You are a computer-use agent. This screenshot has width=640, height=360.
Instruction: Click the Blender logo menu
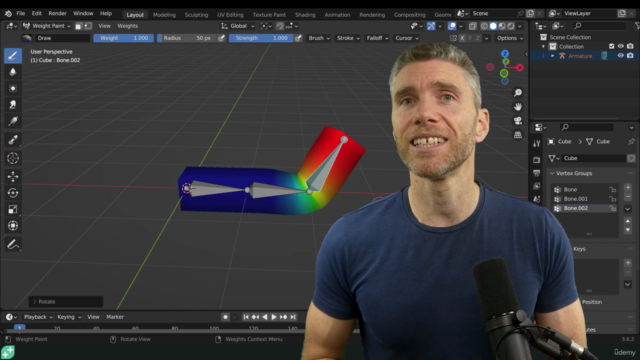pos(8,13)
